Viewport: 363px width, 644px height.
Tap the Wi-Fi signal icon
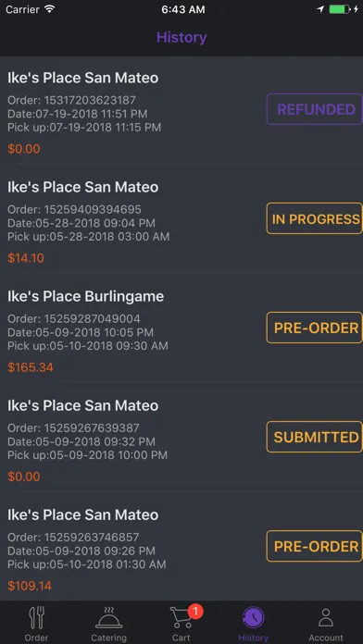tap(50, 9)
